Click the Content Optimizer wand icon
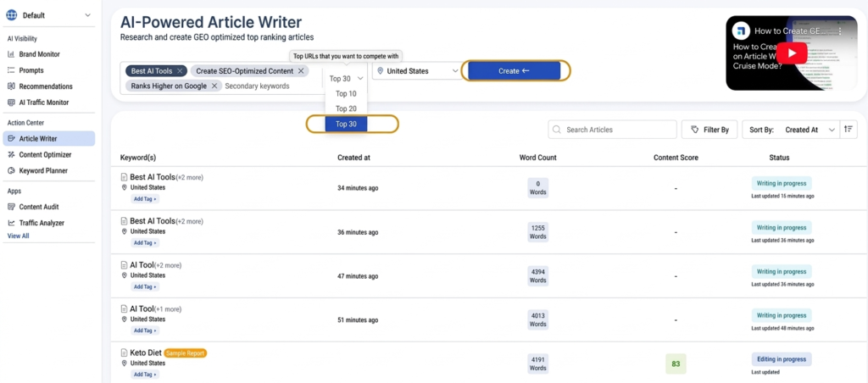868x383 pixels. coord(11,154)
